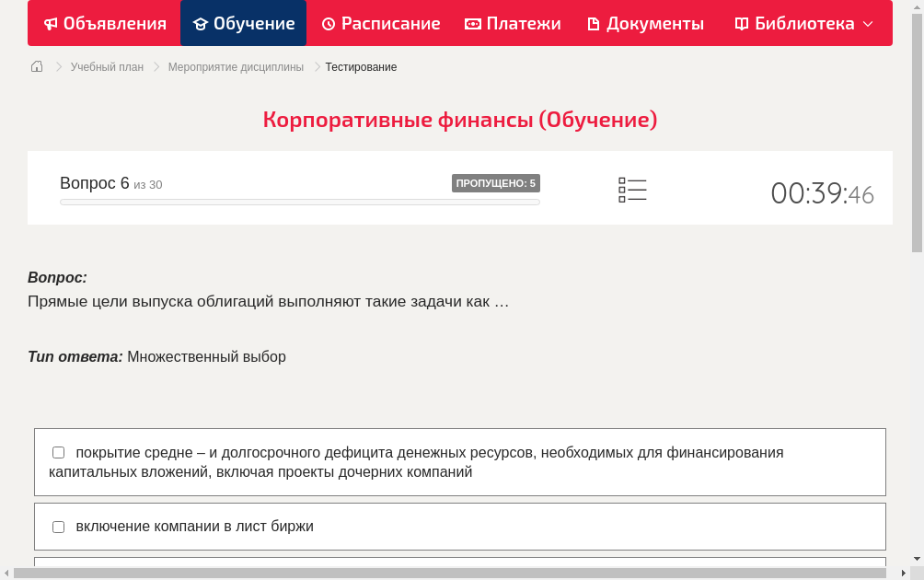Check the answer about покрытие дефицита денежных ресурсов
Viewport: 924px width, 580px height.
point(58,452)
